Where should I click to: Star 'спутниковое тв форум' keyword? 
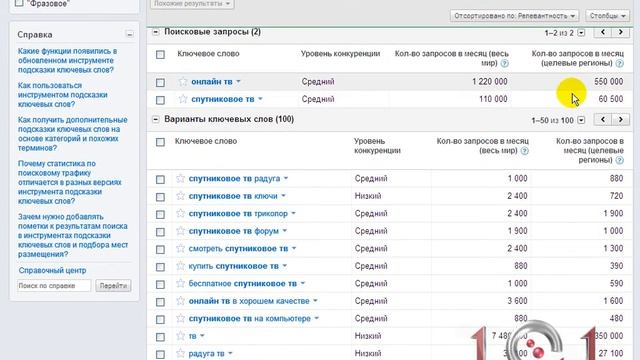click(x=180, y=231)
